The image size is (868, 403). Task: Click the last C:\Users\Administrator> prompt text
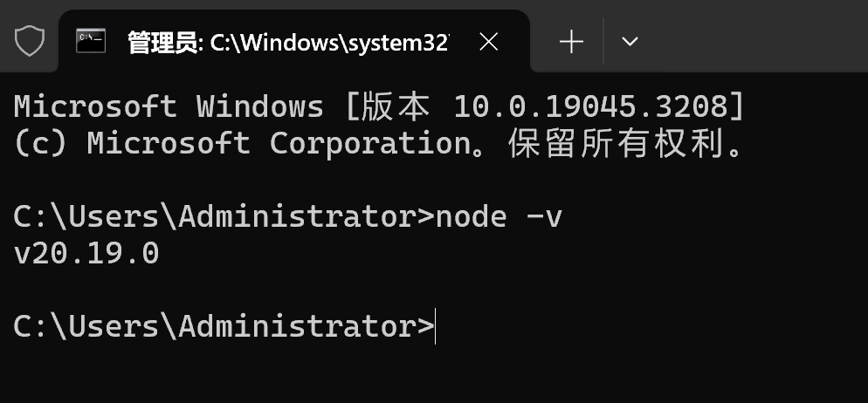coord(224,326)
